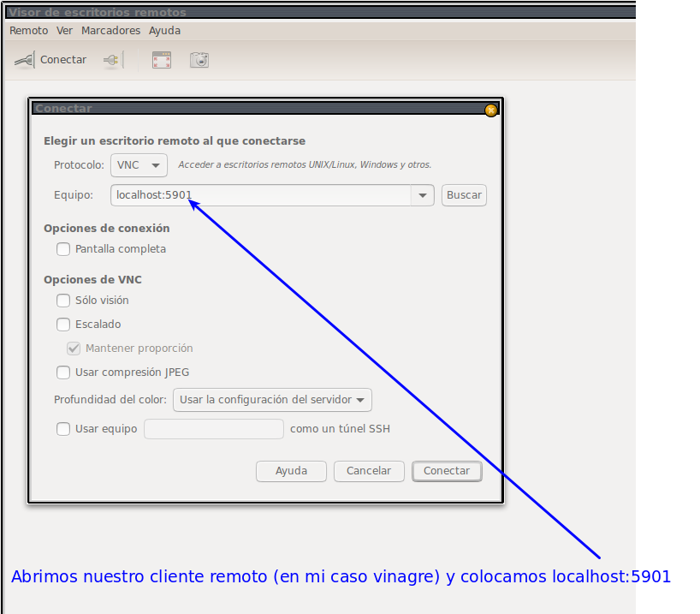The width and height of the screenshot is (700, 614).
Task: Toggle the Mantener proporción checkbox
Action: [74, 349]
